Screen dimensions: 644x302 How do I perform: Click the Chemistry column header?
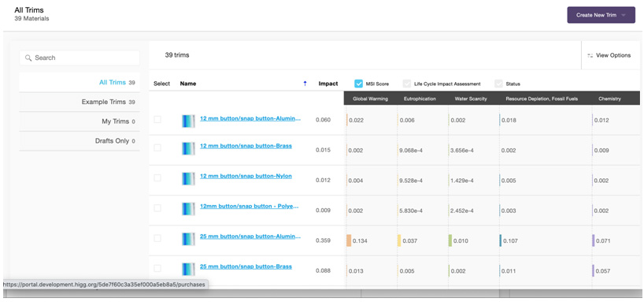609,99
